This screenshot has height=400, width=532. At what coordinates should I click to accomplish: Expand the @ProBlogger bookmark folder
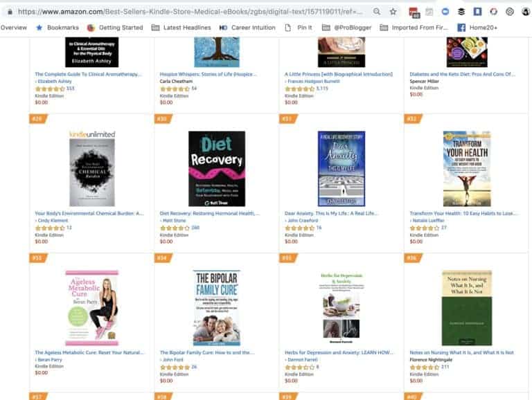tap(346, 28)
